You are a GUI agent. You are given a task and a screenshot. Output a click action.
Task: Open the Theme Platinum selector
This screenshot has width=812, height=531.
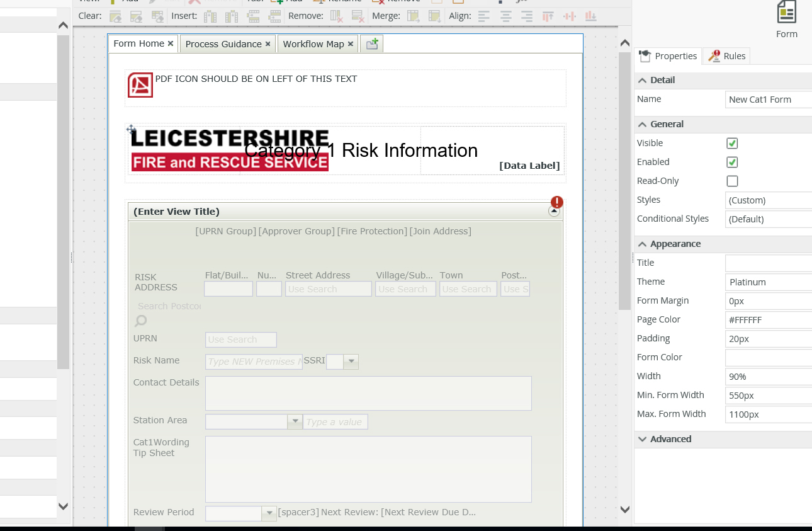click(x=769, y=282)
